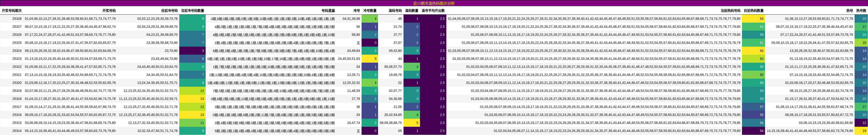Viewport: 868px width, 135px height.
Task: Select cold numbers cell 23,43,49,64,70,80
Action: click(164, 59)
